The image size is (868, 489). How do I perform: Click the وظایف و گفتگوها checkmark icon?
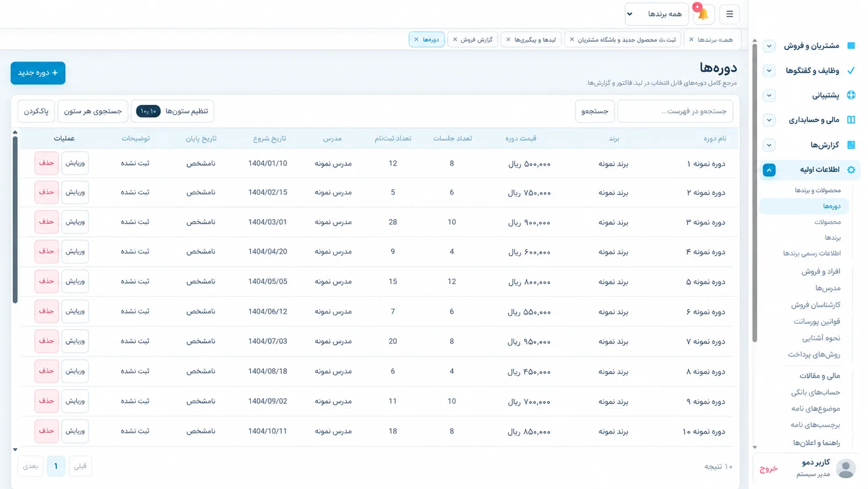(851, 70)
